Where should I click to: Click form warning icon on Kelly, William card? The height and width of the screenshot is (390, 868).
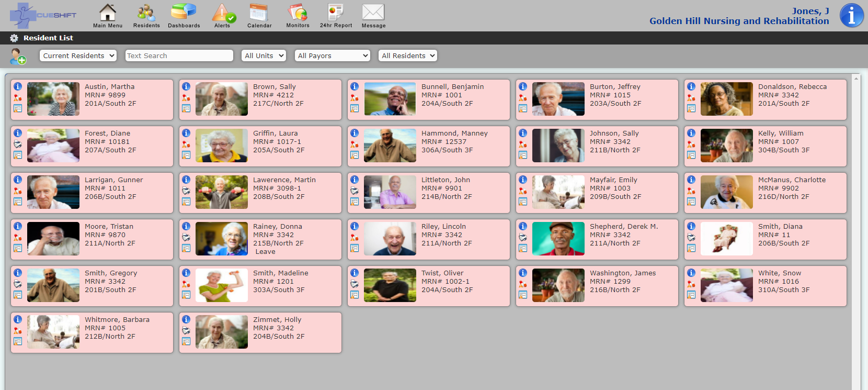click(x=691, y=155)
